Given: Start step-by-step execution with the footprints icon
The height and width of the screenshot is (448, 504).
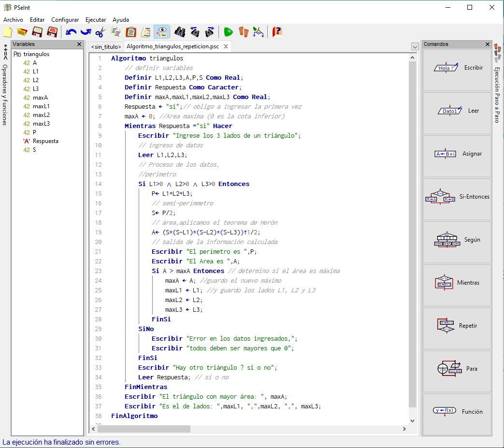Looking at the screenshot, I should coord(244,32).
